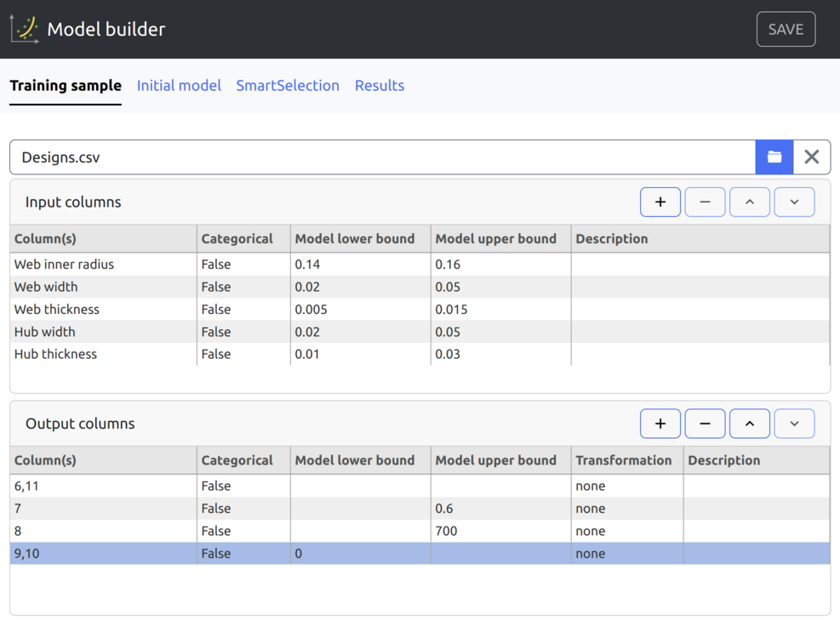Remove selected output column with minus
The image size is (840, 626).
(x=705, y=424)
